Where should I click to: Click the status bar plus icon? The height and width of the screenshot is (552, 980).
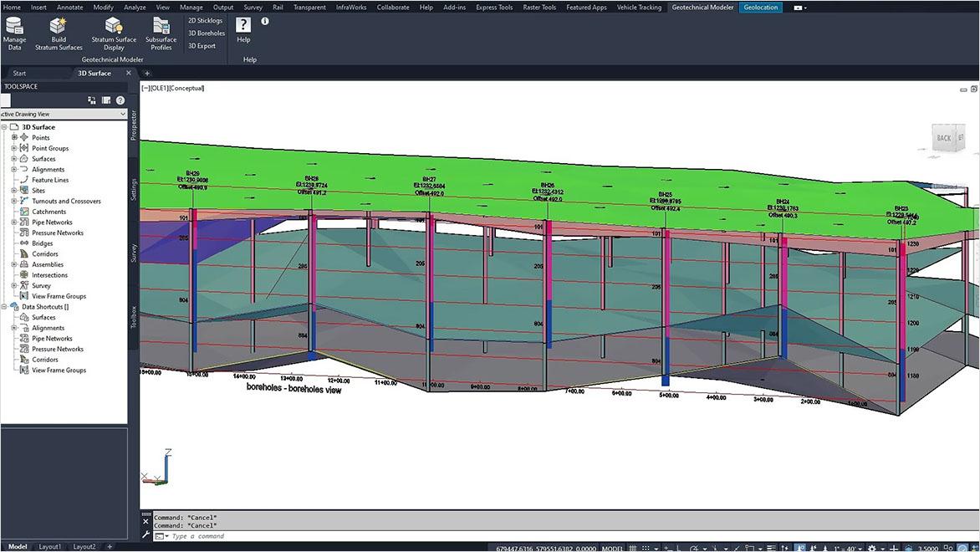[x=894, y=548]
